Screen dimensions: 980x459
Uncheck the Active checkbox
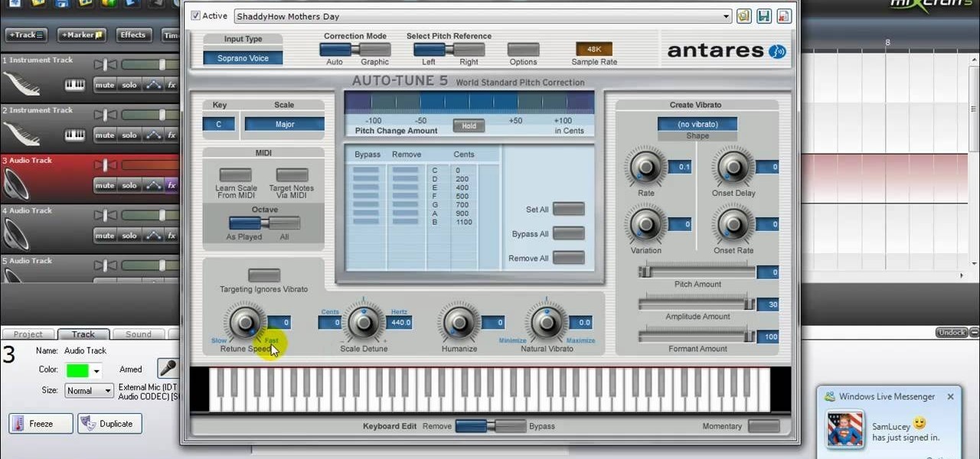click(x=196, y=15)
